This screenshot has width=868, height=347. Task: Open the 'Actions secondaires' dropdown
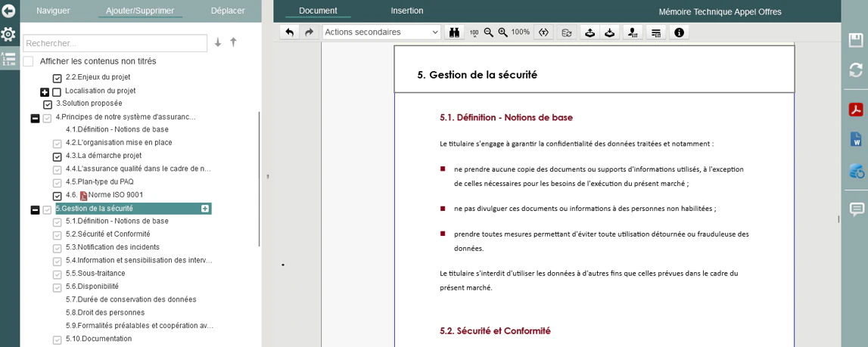(381, 33)
